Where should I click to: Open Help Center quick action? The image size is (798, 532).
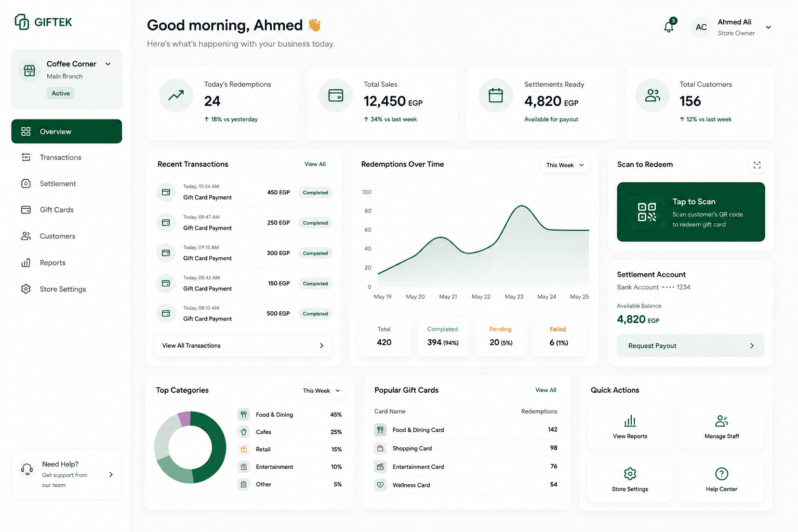[x=722, y=480]
